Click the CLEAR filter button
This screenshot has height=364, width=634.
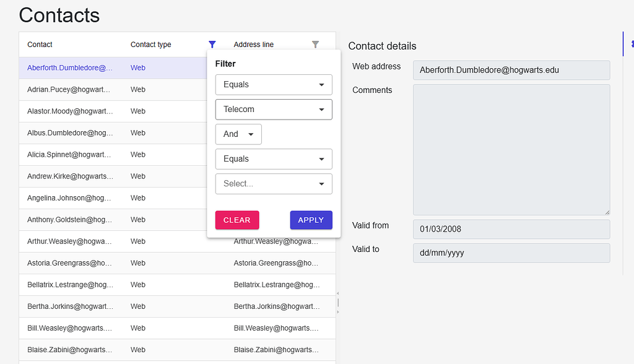click(x=237, y=220)
